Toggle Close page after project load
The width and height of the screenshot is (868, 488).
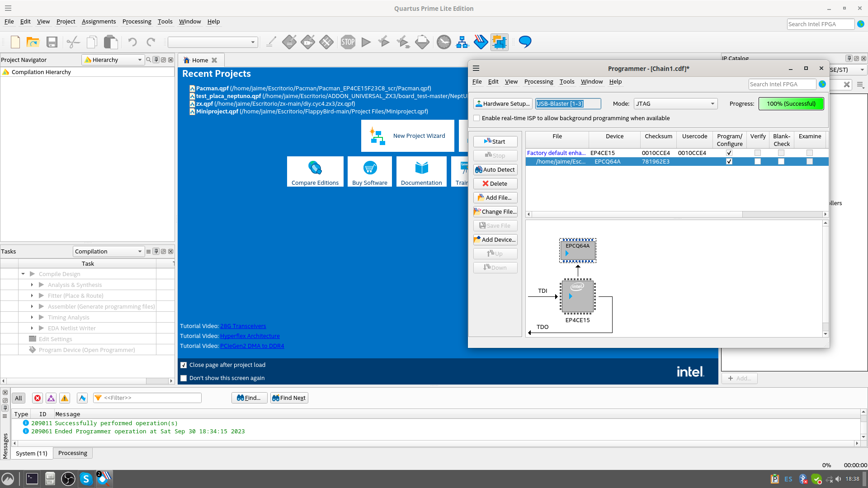click(x=184, y=365)
